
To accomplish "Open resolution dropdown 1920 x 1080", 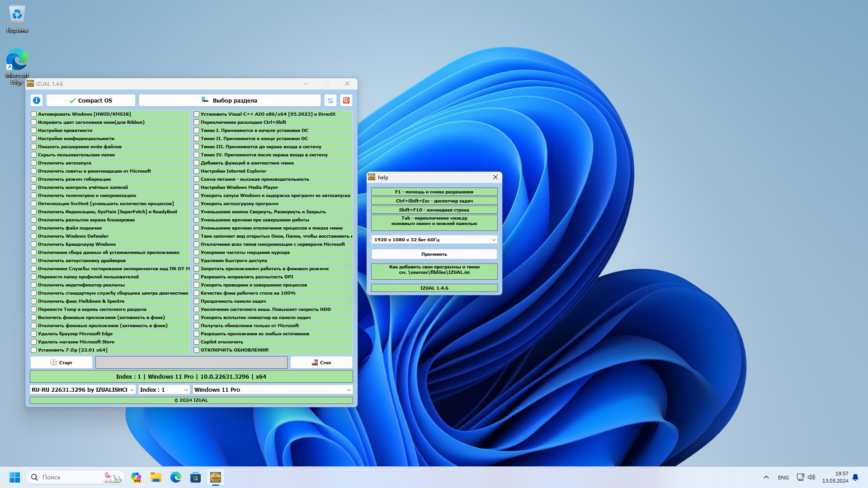I will [x=434, y=239].
